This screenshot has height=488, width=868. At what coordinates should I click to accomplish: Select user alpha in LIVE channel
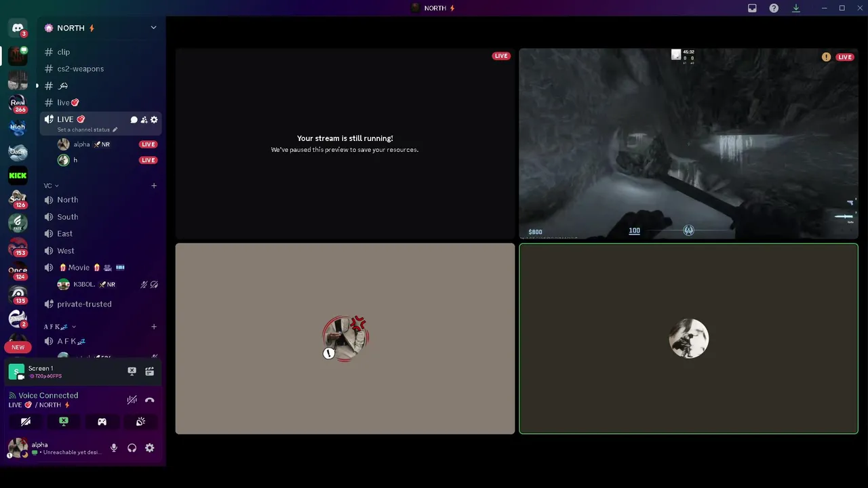click(107, 144)
